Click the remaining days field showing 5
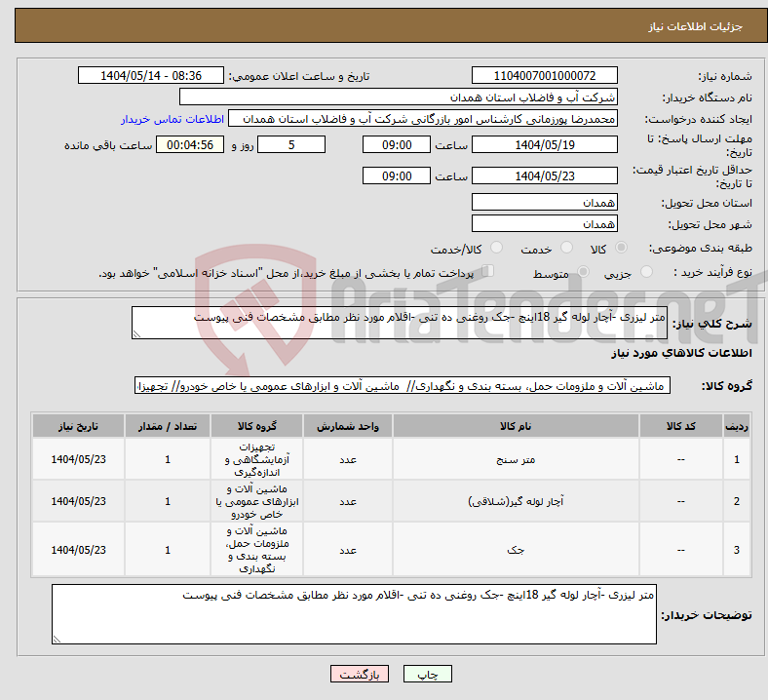Screen dimensions: 768x700 pos(291,145)
